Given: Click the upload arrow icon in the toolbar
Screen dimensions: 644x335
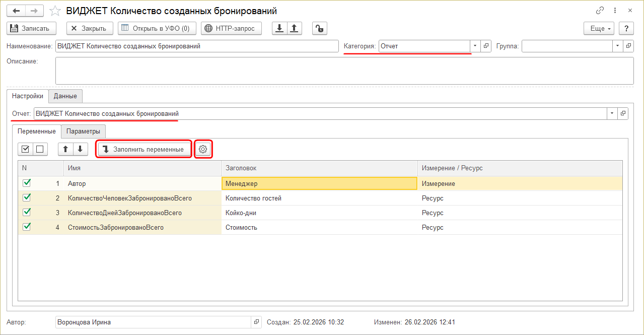Looking at the screenshot, I should [294, 29].
